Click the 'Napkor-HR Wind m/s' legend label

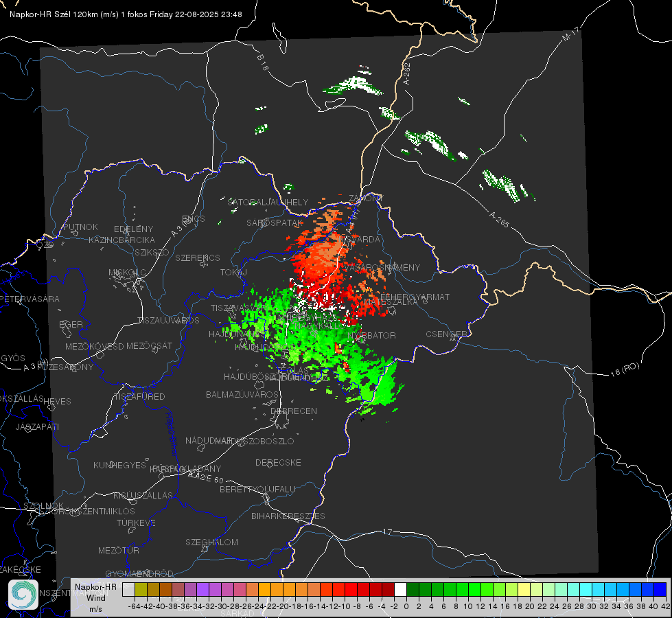(x=95, y=597)
